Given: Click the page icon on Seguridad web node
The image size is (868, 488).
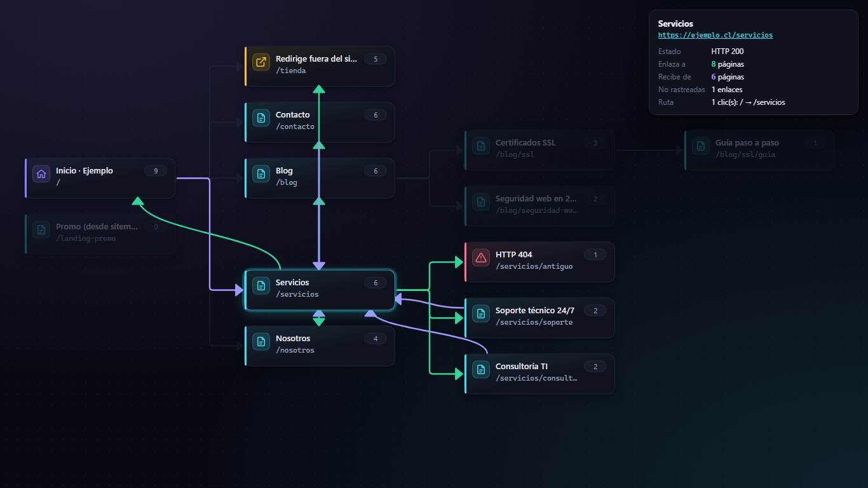Looking at the screenshot, I should click(x=481, y=202).
